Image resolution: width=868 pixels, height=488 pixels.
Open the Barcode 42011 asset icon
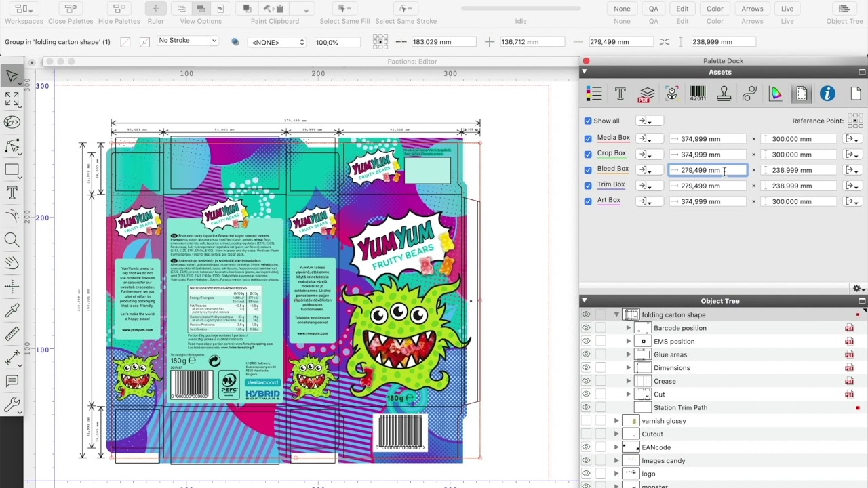point(698,94)
